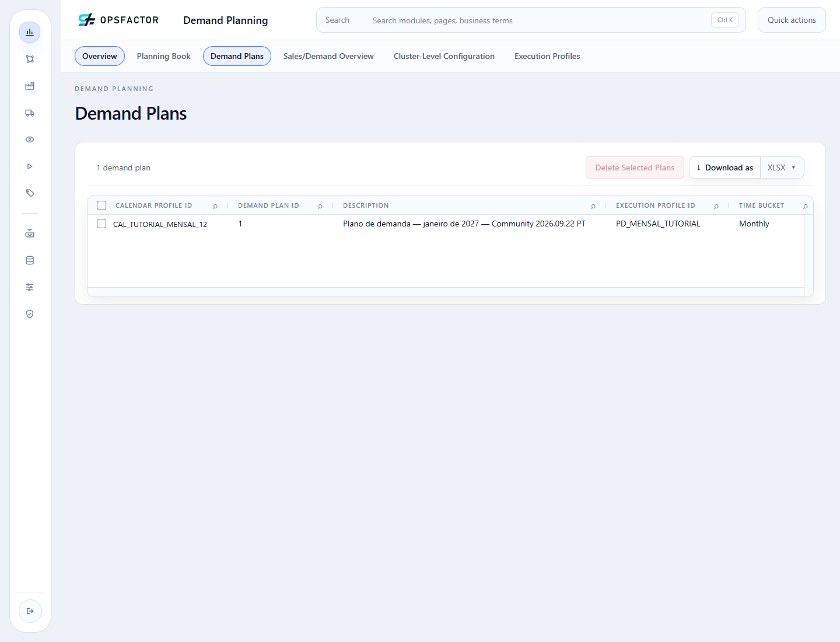Click the Quick actions button
Image resolution: width=840 pixels, height=642 pixels.
[x=792, y=20]
